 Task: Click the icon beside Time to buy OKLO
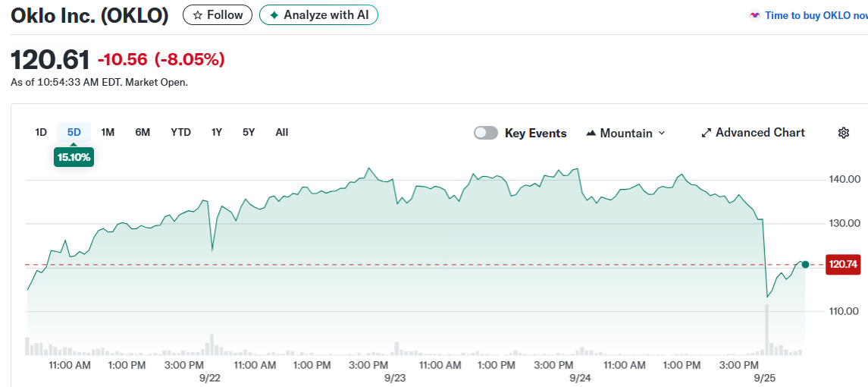[754, 15]
